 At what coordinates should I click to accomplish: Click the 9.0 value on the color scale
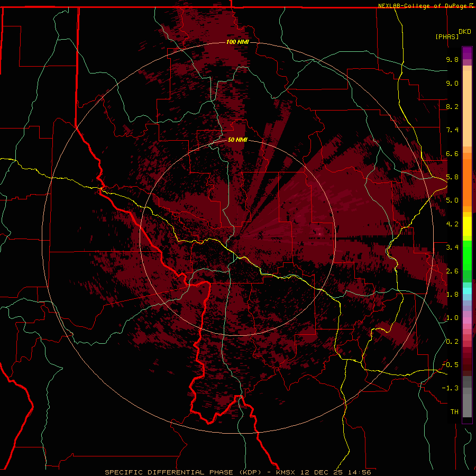tap(452, 83)
